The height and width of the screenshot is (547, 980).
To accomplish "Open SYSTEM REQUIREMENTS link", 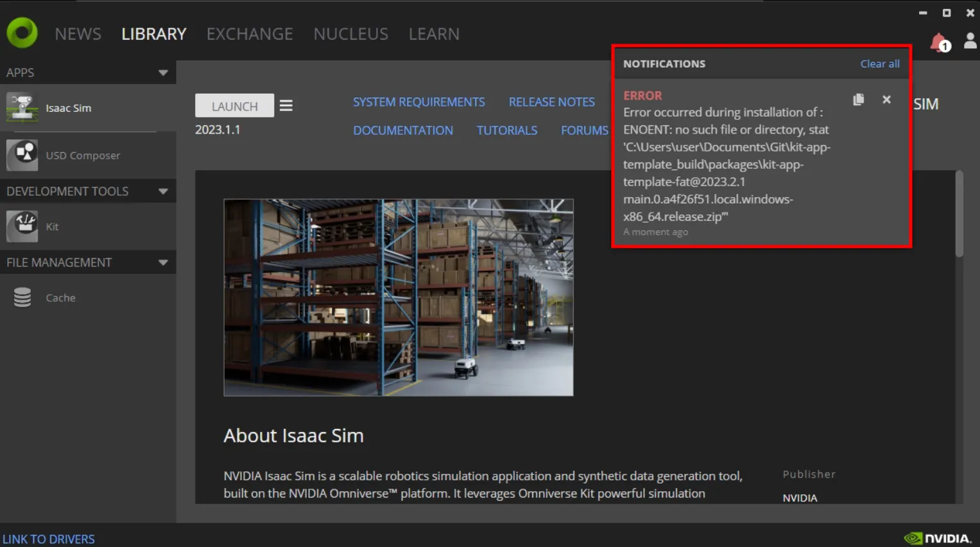I will click(419, 102).
